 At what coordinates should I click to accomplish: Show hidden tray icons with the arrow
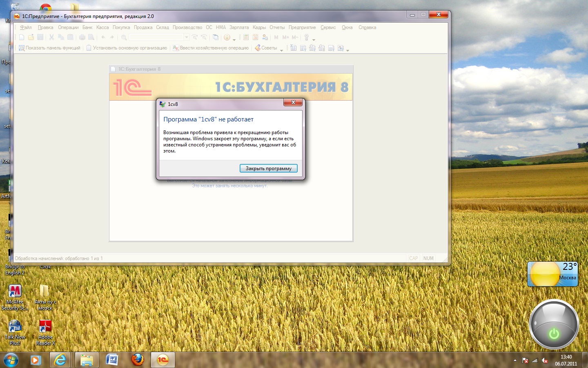click(x=515, y=361)
